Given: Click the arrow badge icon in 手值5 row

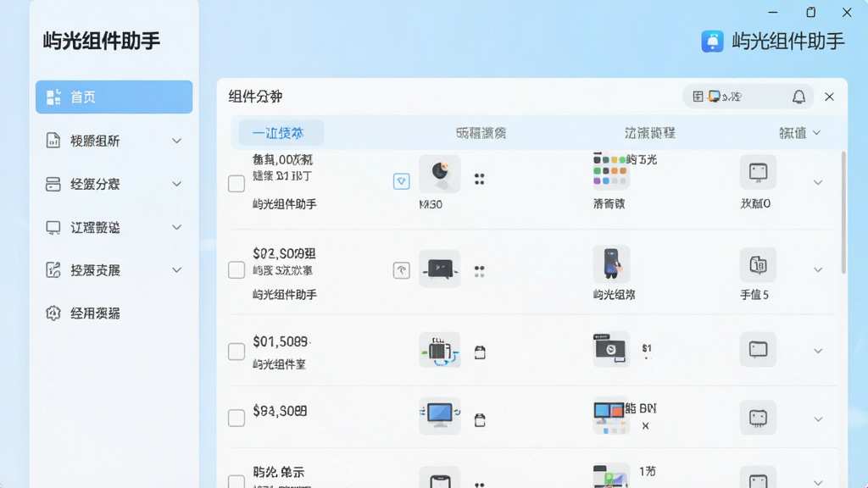Looking at the screenshot, I should pos(401,270).
